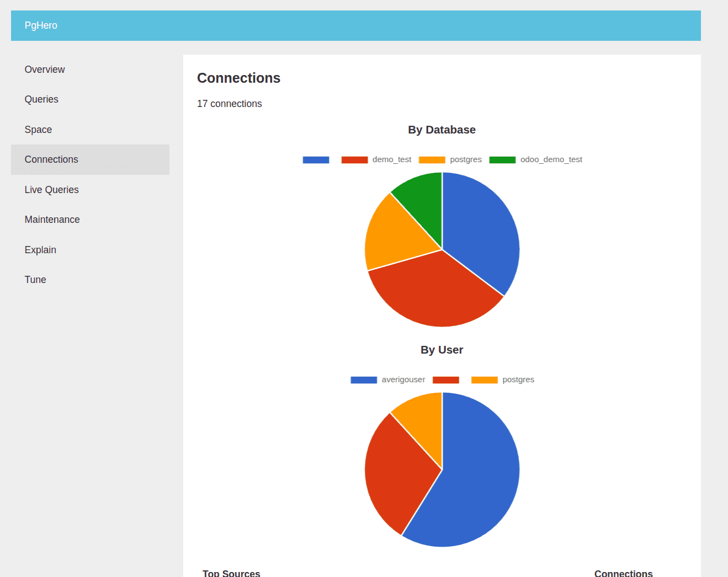The height and width of the screenshot is (577, 728).
Task: View Live Queries
Action: [x=51, y=189]
